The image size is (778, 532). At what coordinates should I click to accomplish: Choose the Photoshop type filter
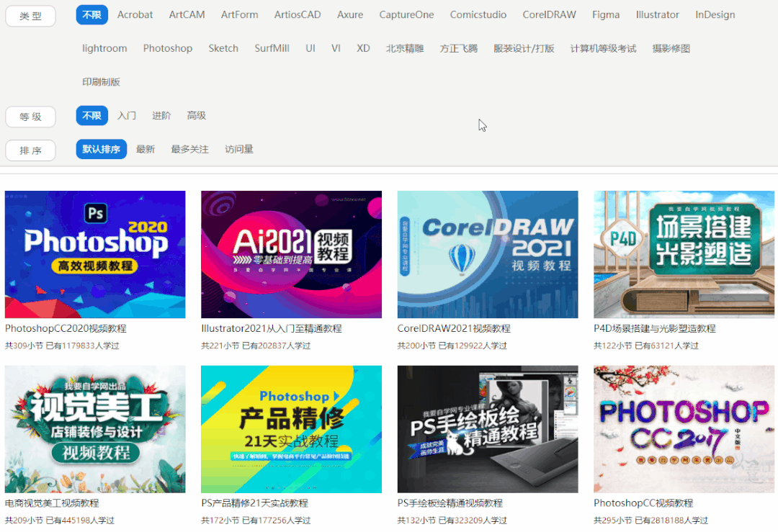coord(168,48)
